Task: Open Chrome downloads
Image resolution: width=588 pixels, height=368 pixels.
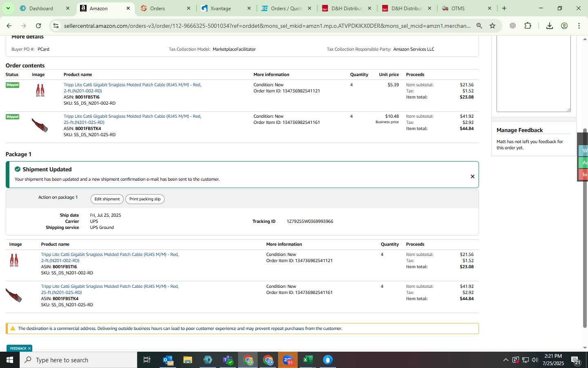Action: tap(550, 26)
